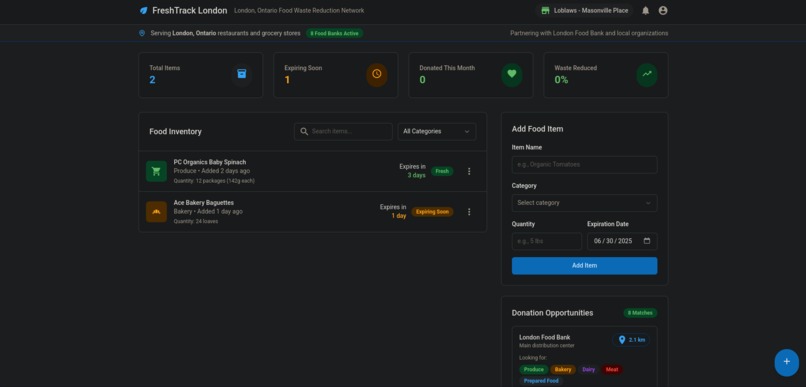Click the Total Items archive box icon

point(242,74)
